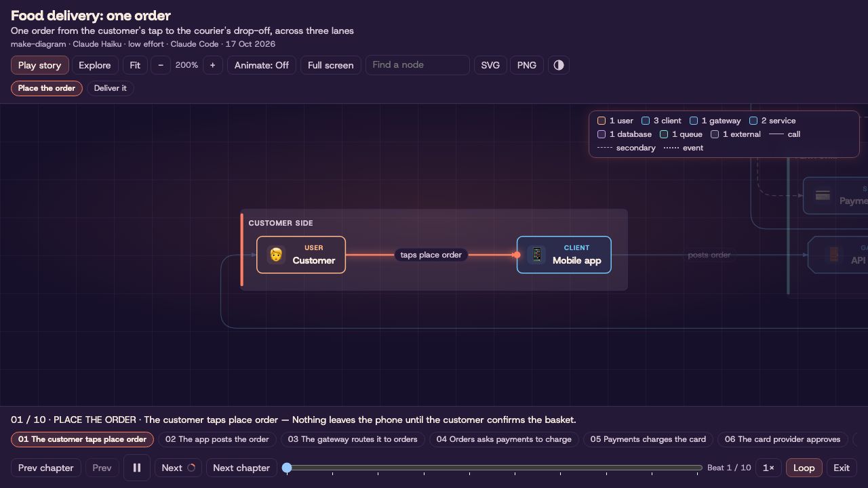Image resolution: width=868 pixels, height=488 pixels.
Task: Click the Customer avatar icon
Action: [276, 255]
